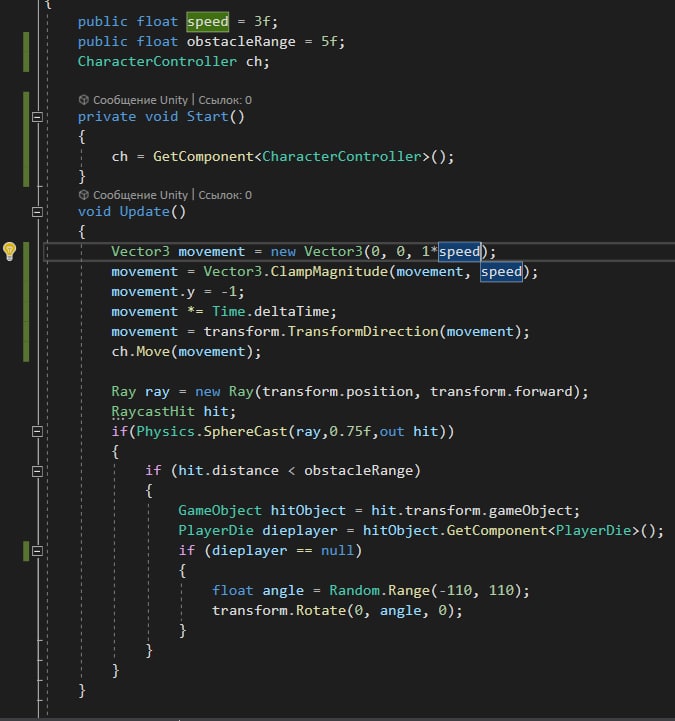The image size is (675, 721).
Task: Collapse the SphereCast if block
Action: pyautogui.click(x=37, y=431)
